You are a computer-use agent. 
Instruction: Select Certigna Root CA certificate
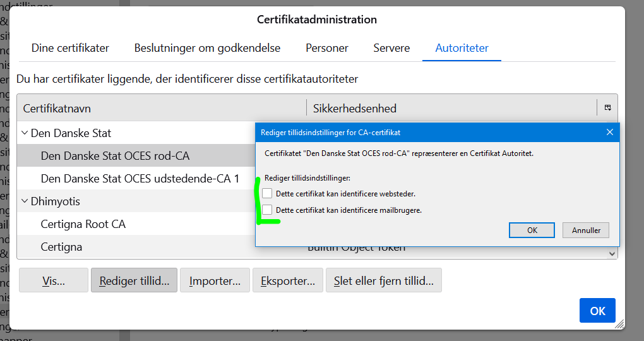83,224
